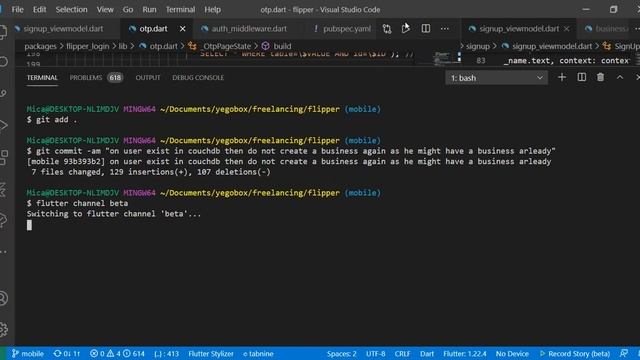The width and height of the screenshot is (640, 360).
Task: Open Manage gear icon in activity bar
Action: tap(4, 329)
